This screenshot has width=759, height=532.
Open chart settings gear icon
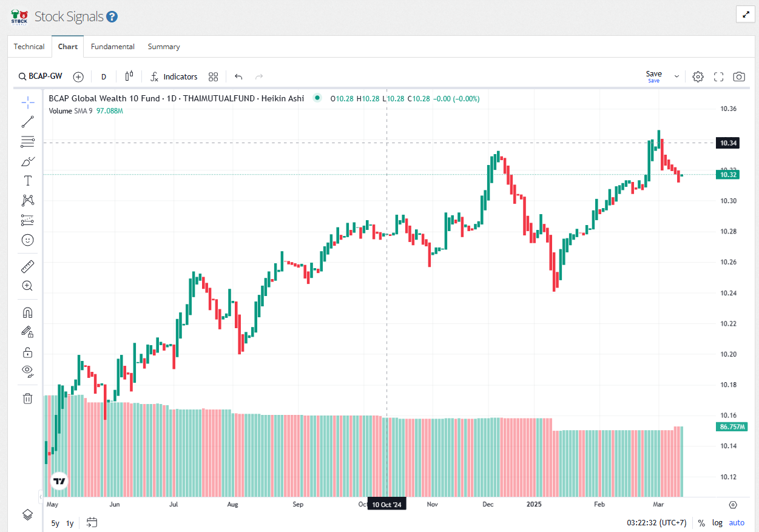[x=698, y=76]
